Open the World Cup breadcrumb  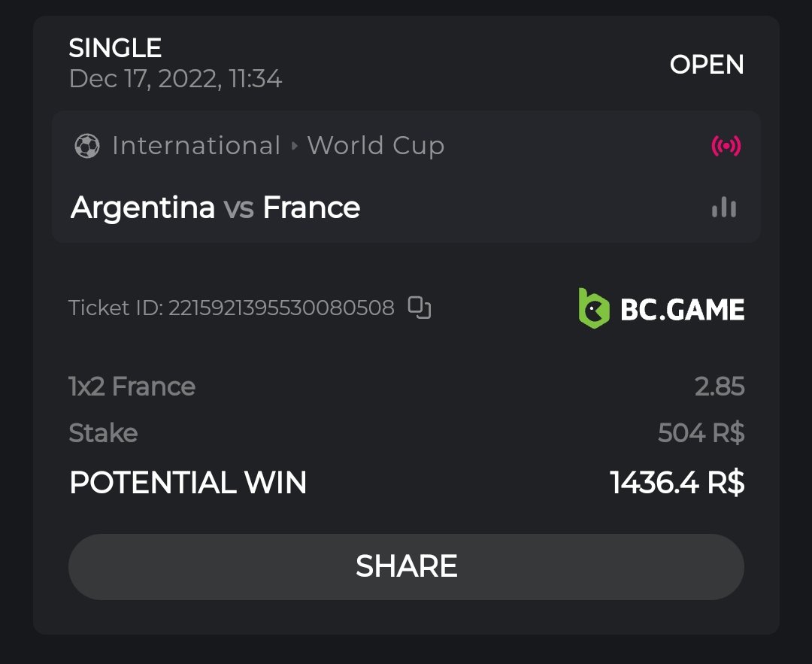pyautogui.click(x=375, y=146)
